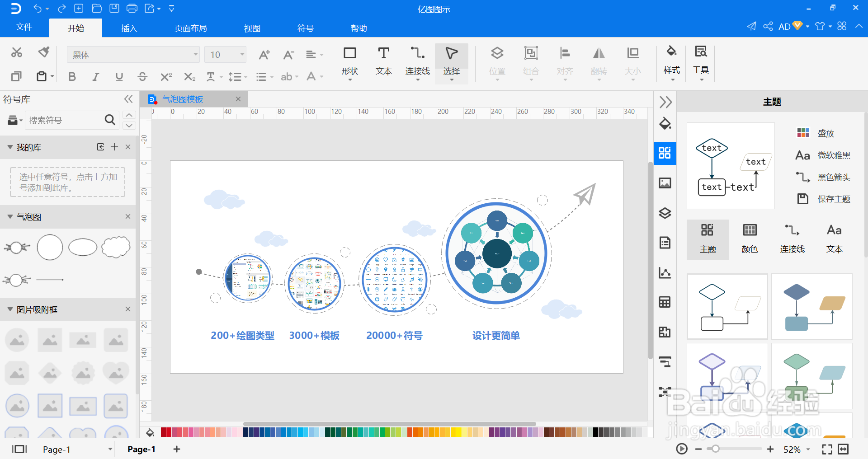The width and height of the screenshot is (868, 459).
Task: Open the chart panel in right sidebar
Action: [665, 272]
